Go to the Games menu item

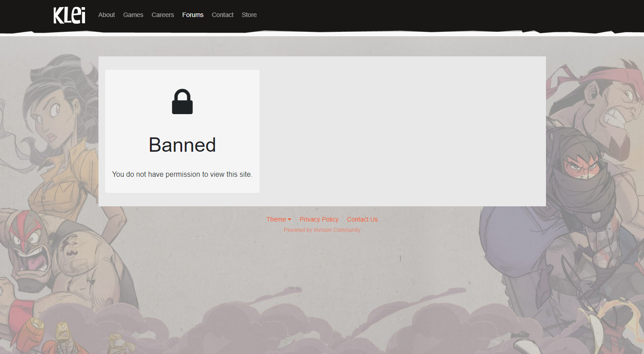click(x=133, y=15)
